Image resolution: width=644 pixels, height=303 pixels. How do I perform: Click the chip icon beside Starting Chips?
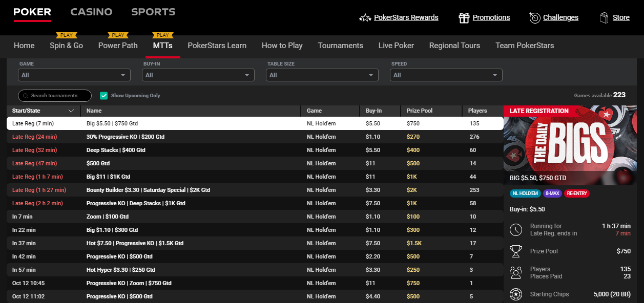pos(516,294)
